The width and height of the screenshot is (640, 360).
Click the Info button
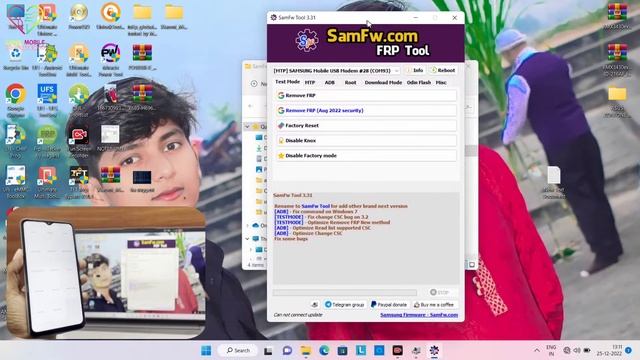(414, 70)
